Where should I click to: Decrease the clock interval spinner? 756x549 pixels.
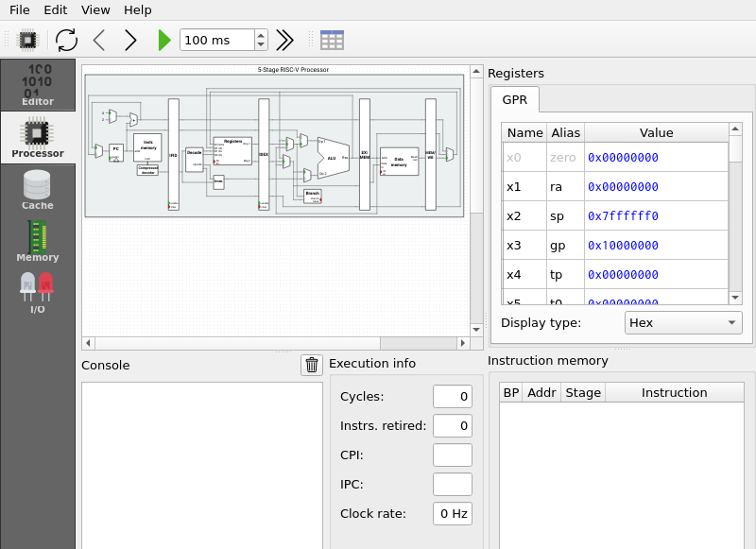pyautogui.click(x=261, y=45)
